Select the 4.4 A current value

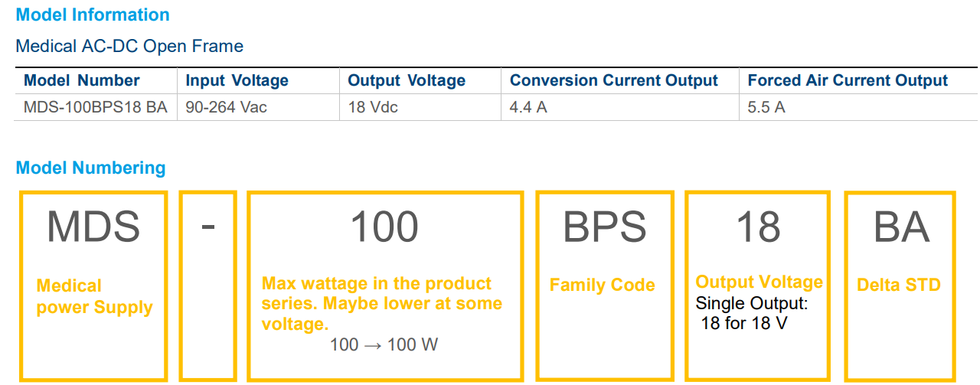[x=528, y=107]
